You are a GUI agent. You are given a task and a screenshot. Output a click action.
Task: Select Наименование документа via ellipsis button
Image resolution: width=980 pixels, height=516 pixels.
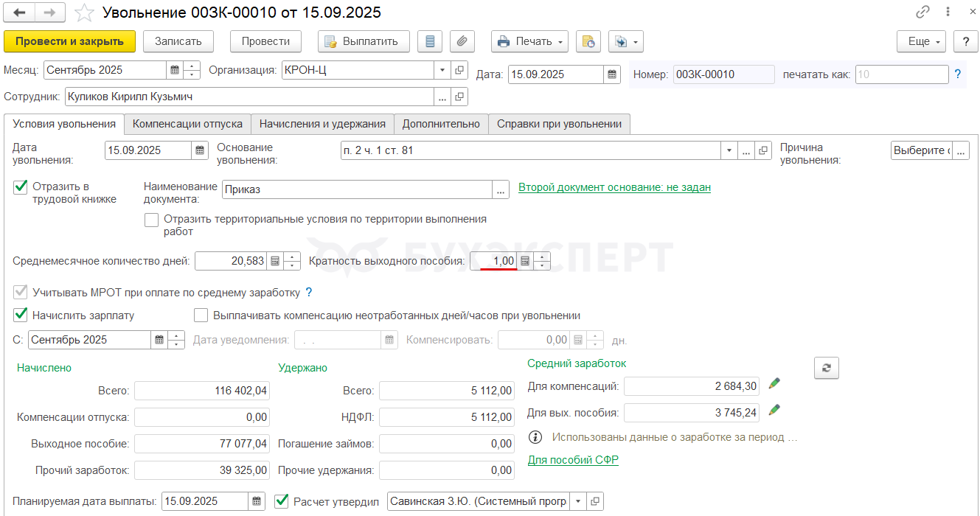[501, 189]
